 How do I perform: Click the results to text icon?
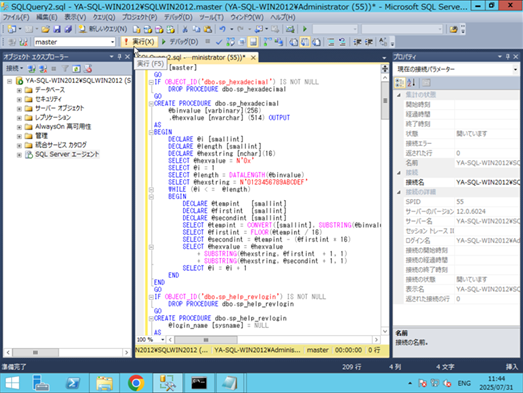294,42
